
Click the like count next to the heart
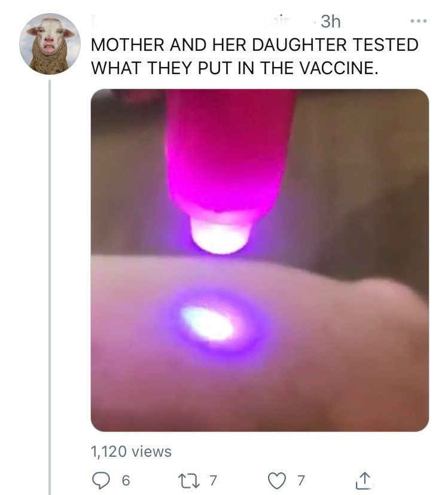(x=301, y=480)
